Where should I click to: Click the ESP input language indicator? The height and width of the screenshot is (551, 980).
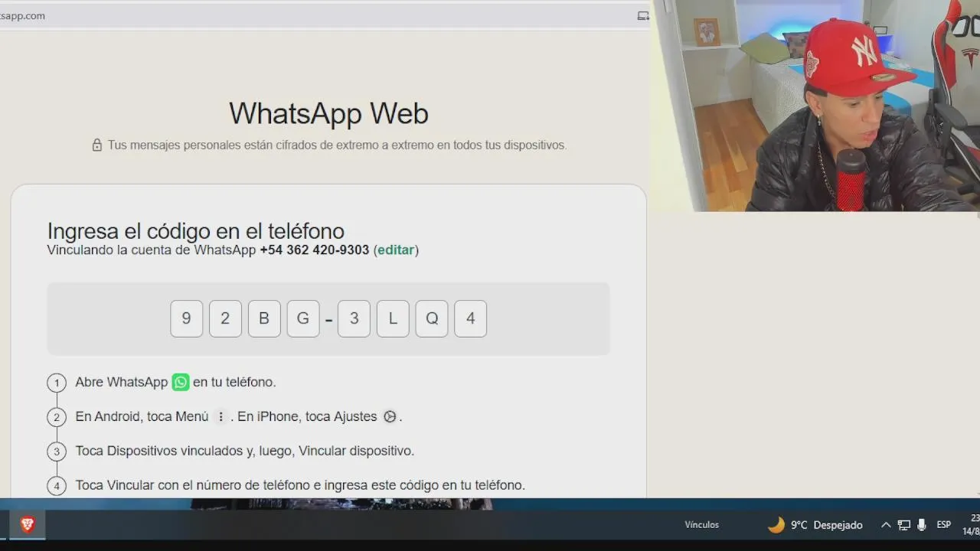[x=944, y=525]
